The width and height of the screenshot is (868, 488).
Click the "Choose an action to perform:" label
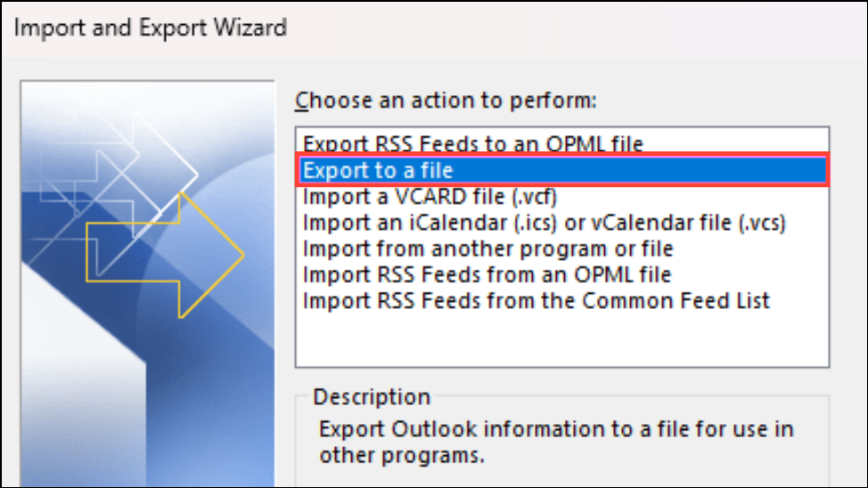[446, 100]
